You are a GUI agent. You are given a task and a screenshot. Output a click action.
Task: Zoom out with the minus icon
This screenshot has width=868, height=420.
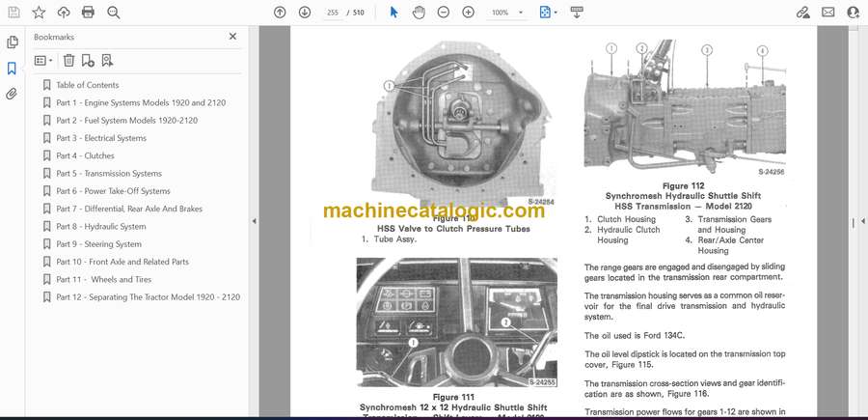[444, 13]
